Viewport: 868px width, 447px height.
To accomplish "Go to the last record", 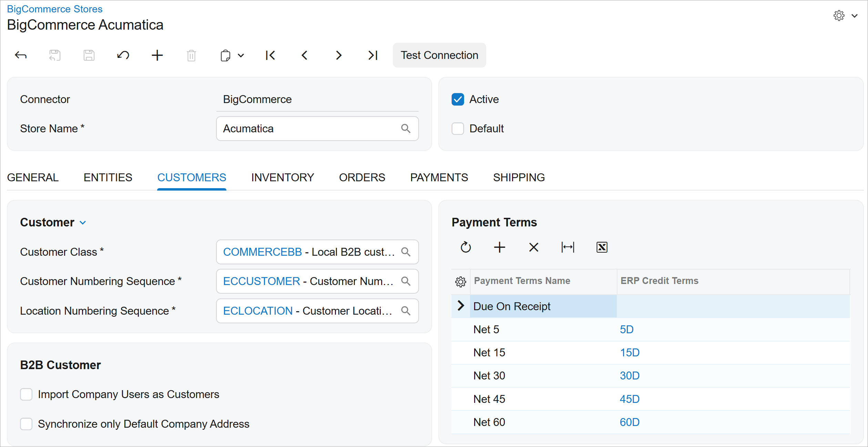I will pyautogui.click(x=373, y=55).
